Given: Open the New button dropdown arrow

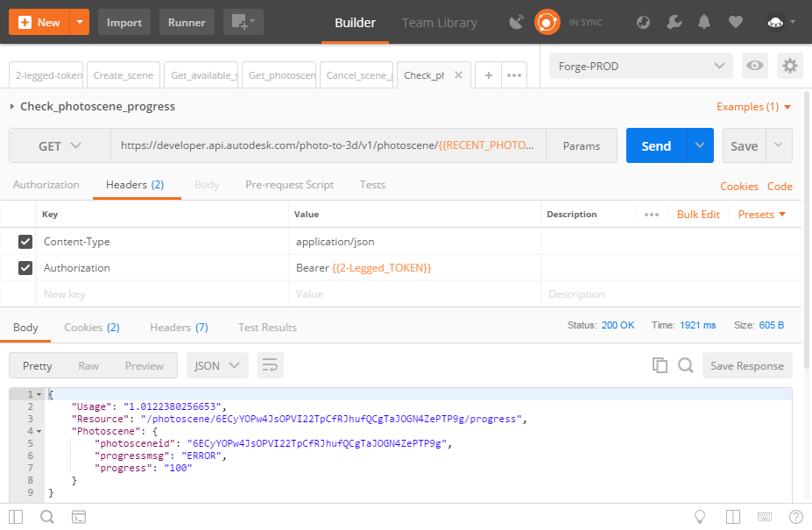Looking at the screenshot, I should point(80,22).
